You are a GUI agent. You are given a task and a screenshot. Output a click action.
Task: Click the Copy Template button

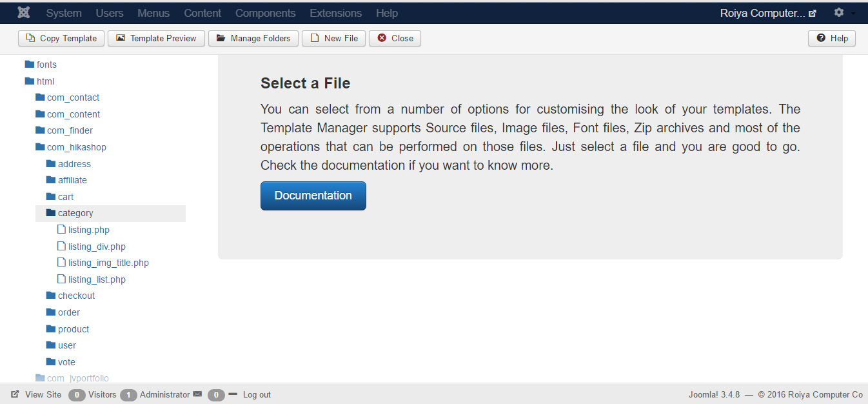tap(61, 39)
